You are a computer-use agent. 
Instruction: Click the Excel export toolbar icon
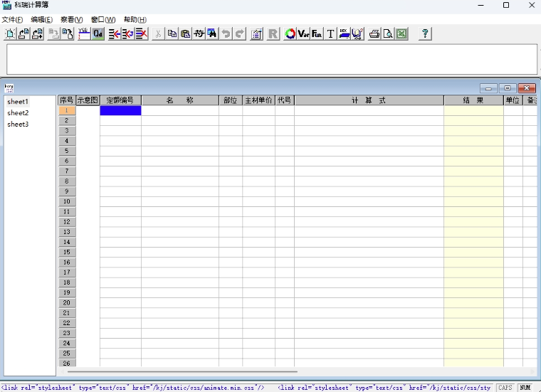pyautogui.click(x=401, y=33)
